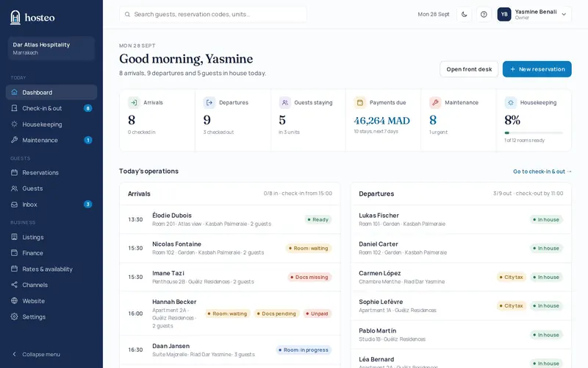Viewport: 588px width, 368px height.
Task: Open Léa Bernard departure row
Action: click(461, 360)
